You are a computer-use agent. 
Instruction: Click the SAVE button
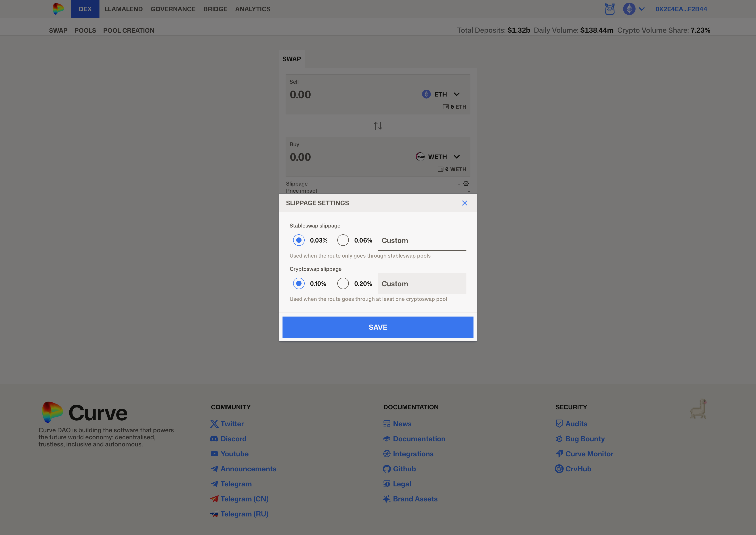coord(378,327)
